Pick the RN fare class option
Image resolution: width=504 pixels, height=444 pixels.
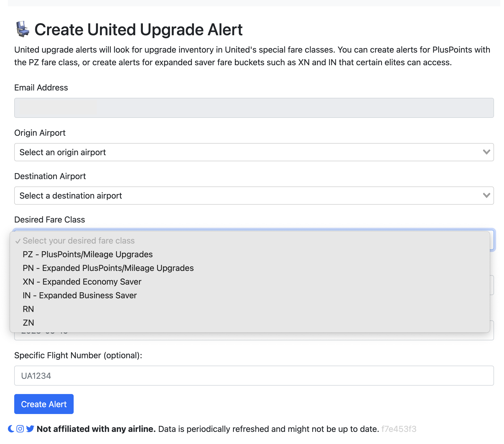(250, 309)
